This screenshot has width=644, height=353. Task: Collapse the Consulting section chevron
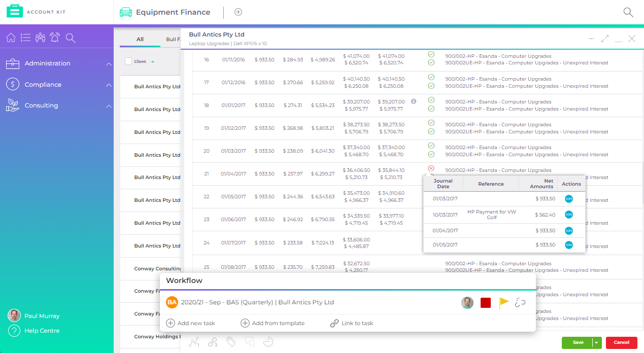pyautogui.click(x=109, y=106)
